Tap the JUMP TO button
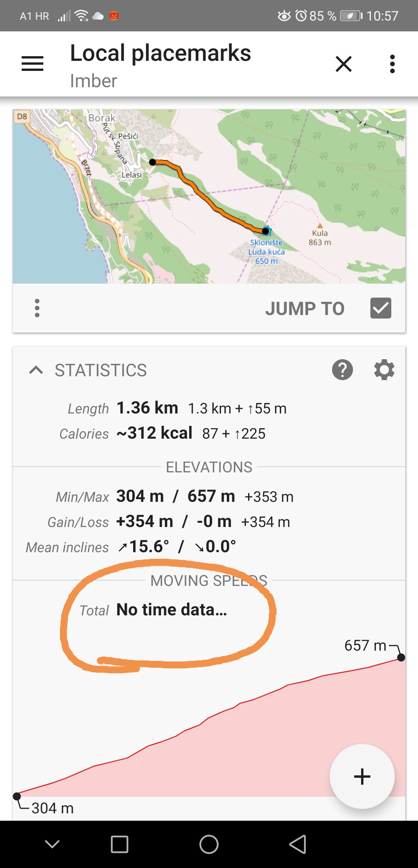The width and height of the screenshot is (418, 868). pos(305,309)
